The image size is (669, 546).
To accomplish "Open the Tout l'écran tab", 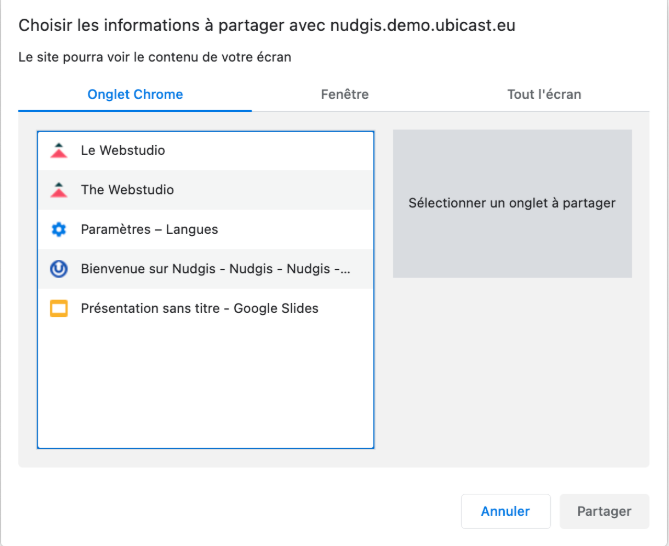I will pyautogui.click(x=544, y=94).
